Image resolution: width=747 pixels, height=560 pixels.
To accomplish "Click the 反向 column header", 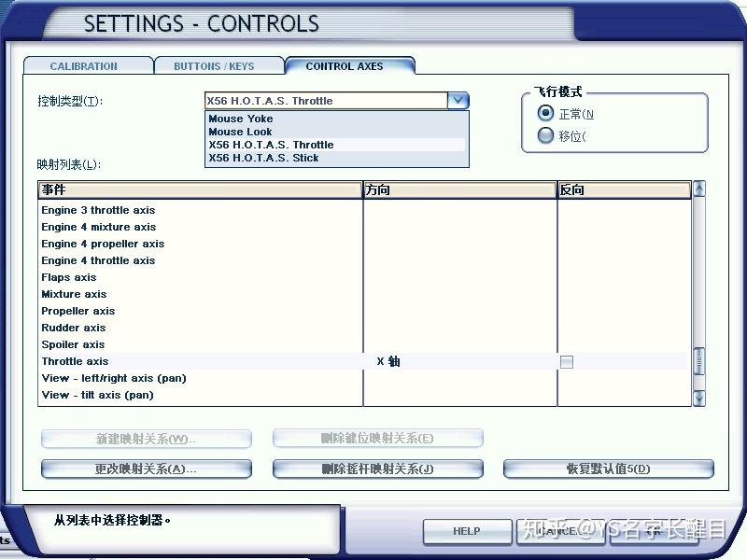I will tap(625, 189).
